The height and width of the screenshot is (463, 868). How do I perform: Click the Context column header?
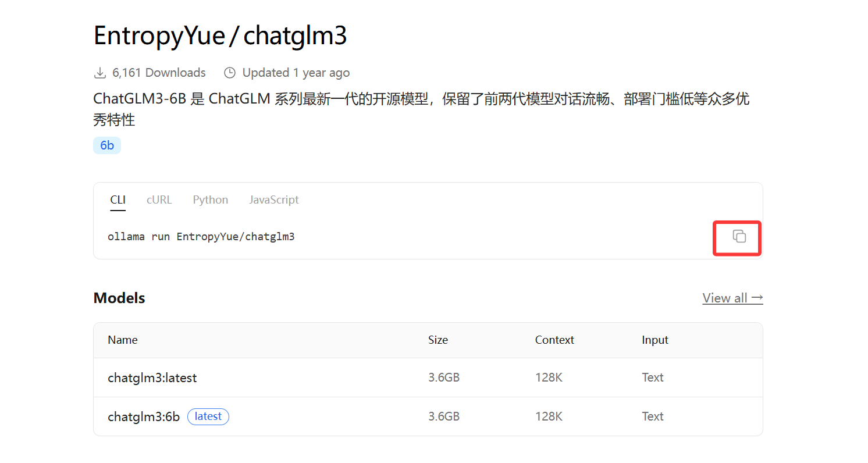pos(554,340)
